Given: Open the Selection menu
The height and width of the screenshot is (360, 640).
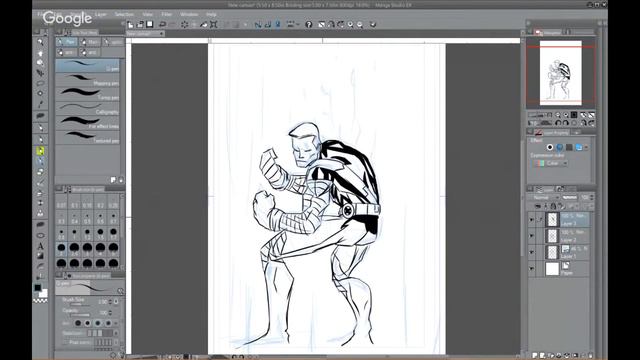Looking at the screenshot, I should pyautogui.click(x=124, y=14).
